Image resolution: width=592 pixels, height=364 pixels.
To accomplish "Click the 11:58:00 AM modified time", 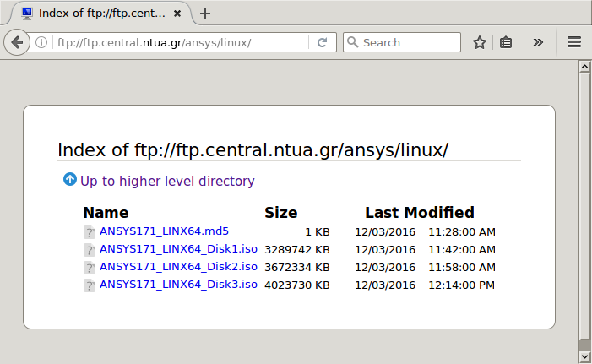I will [462, 268].
